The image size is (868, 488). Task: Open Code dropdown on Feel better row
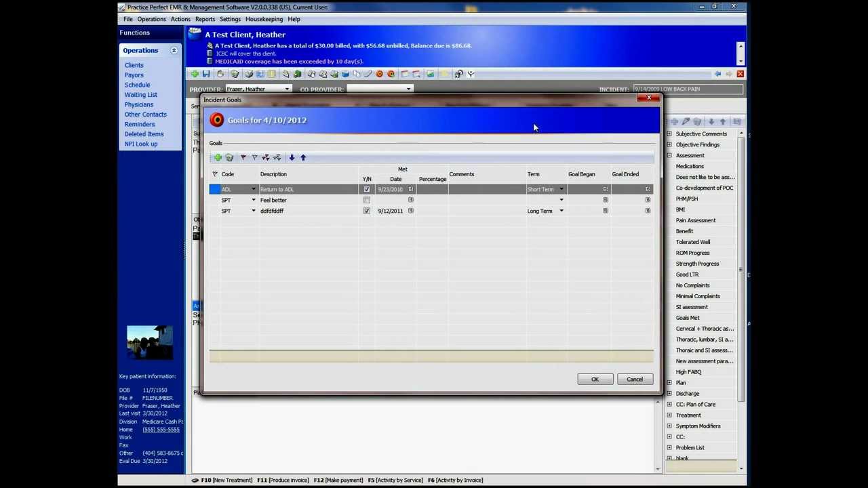(x=254, y=200)
